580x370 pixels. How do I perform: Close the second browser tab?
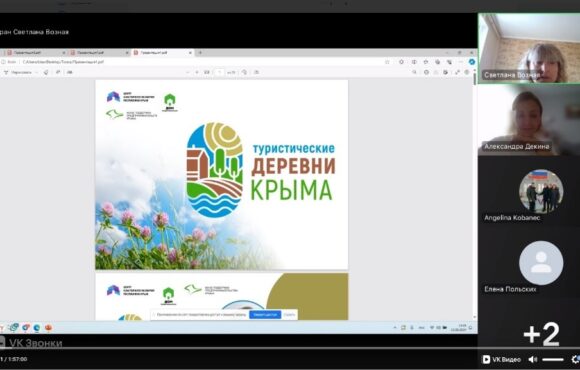pos(127,53)
